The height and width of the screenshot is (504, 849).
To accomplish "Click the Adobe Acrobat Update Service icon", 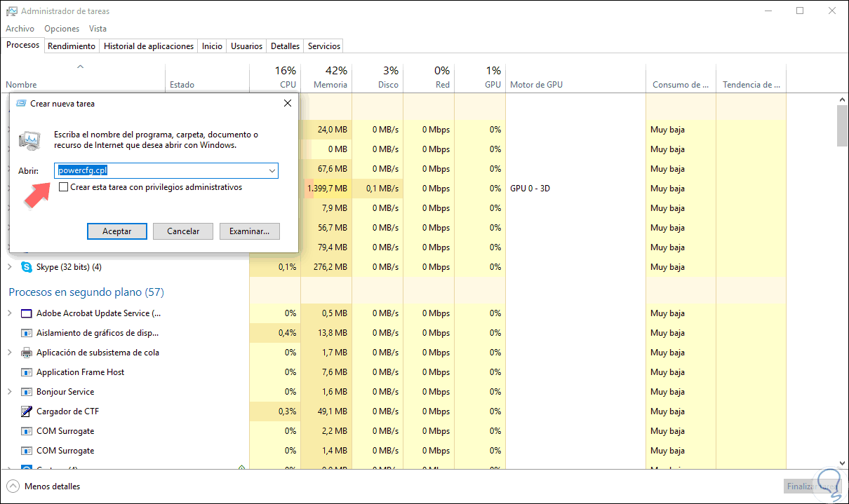I will tap(27, 313).
